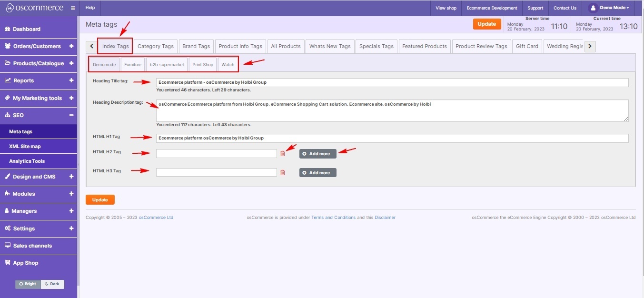Click Add more next to HTML H2 Tag
Image resolution: width=644 pixels, height=298 pixels.
point(317,153)
